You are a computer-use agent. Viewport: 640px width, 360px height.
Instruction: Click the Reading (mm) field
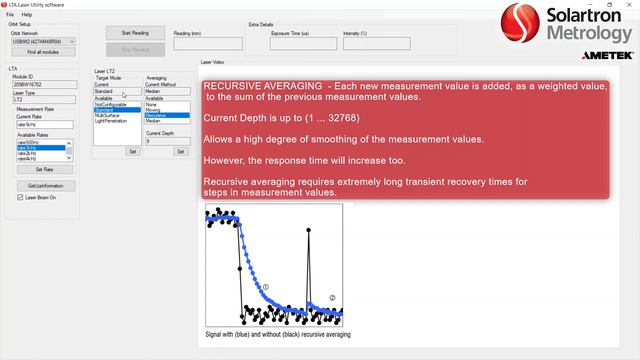click(208, 44)
